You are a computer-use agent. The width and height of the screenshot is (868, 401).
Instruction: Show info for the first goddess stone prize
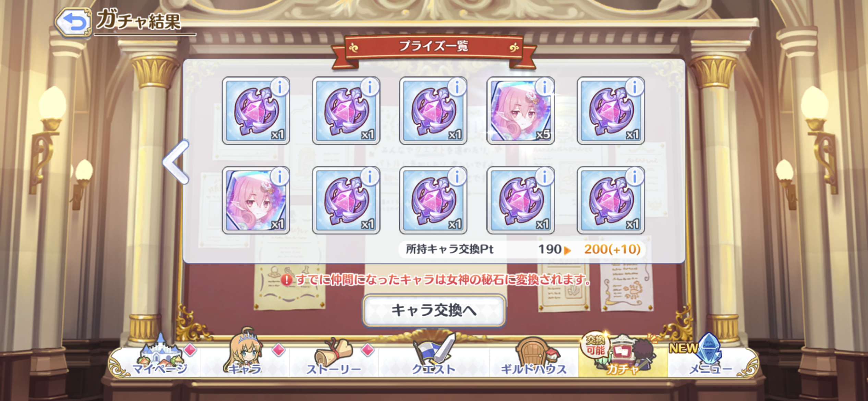[x=280, y=87]
